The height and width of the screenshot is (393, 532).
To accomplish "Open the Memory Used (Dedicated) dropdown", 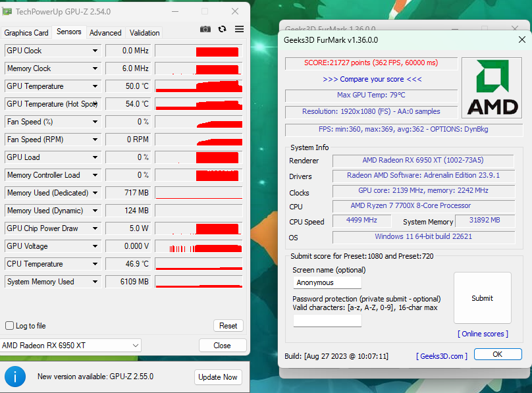I will point(95,193).
